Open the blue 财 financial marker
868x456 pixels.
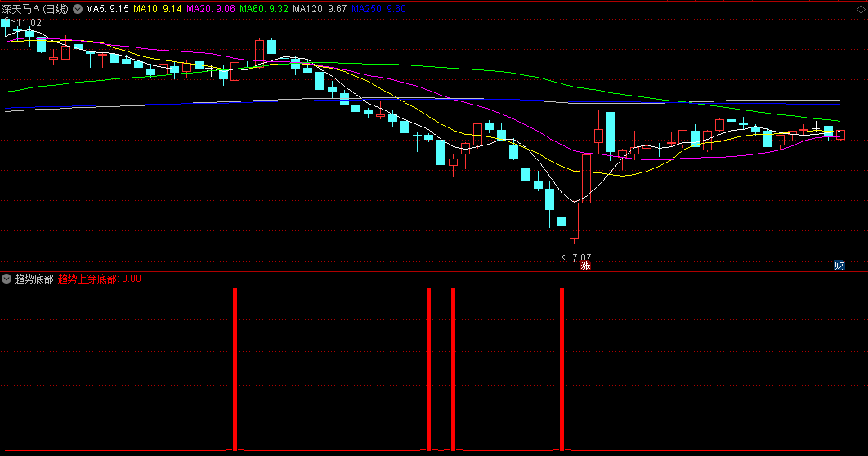coord(839,266)
